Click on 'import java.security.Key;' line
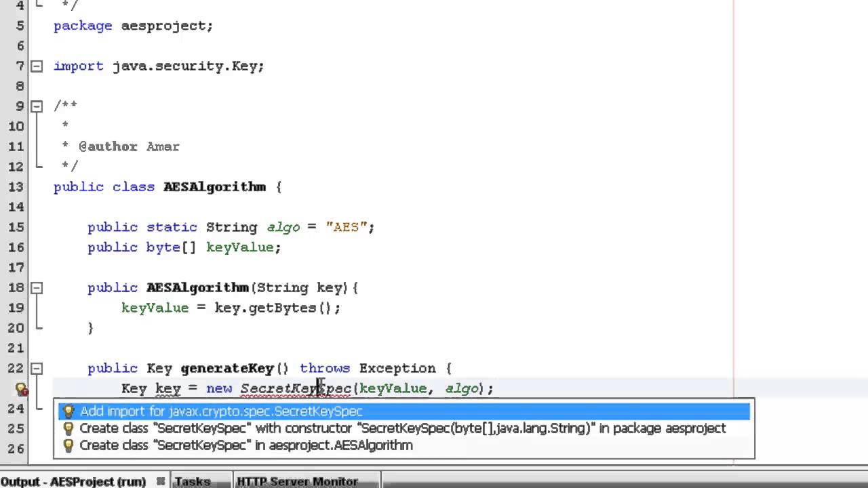868x488 pixels. click(159, 66)
